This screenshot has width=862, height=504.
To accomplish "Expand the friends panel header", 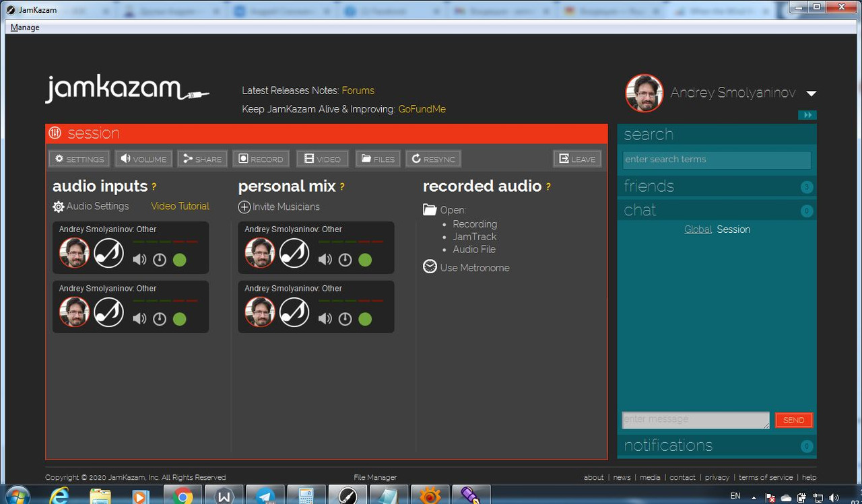I will [x=717, y=186].
